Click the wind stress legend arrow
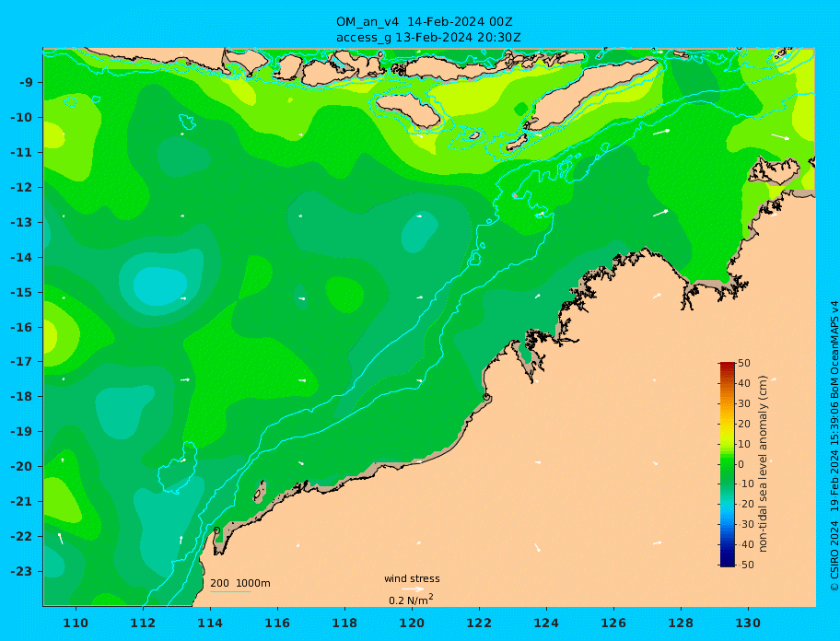This screenshot has height=641, width=840. [413, 589]
